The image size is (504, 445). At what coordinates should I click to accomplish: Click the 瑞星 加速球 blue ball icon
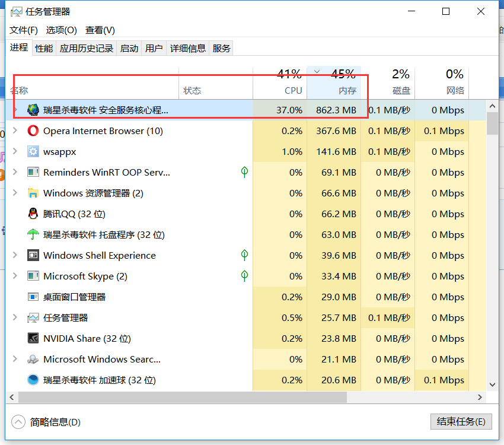33,380
